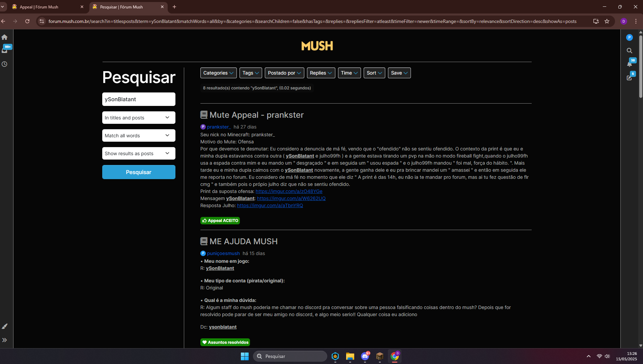Viewport: 643px width, 364px height.
Task: Open 'Show results as posts' select box
Action: pyautogui.click(x=139, y=153)
